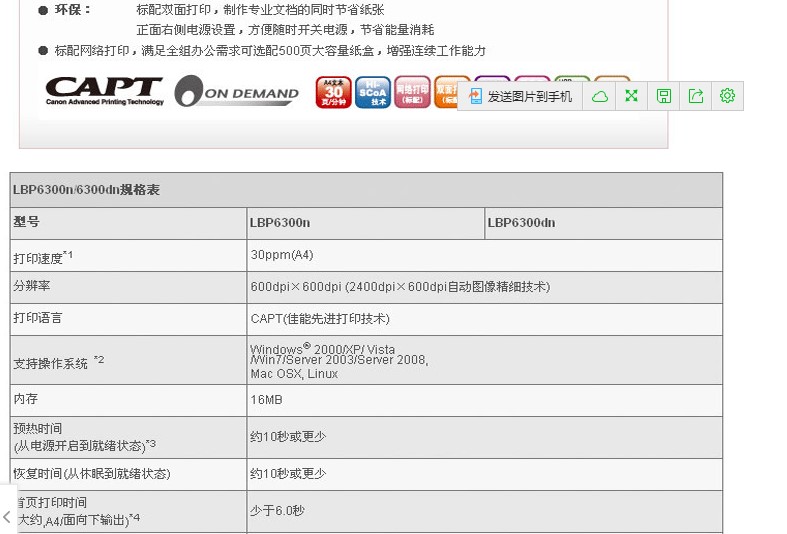787x534 pixels.
Task: Click the red 30页/分钟 badge
Action: click(x=333, y=92)
